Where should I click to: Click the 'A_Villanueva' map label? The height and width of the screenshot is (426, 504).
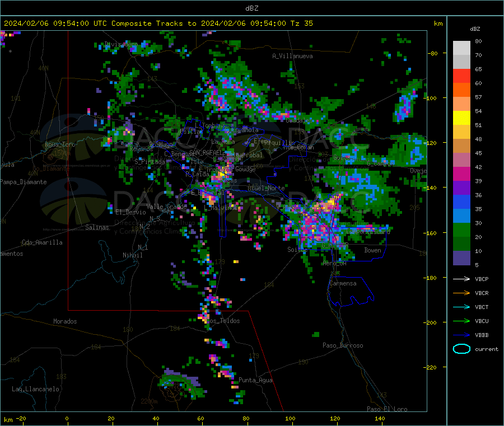pos(292,56)
